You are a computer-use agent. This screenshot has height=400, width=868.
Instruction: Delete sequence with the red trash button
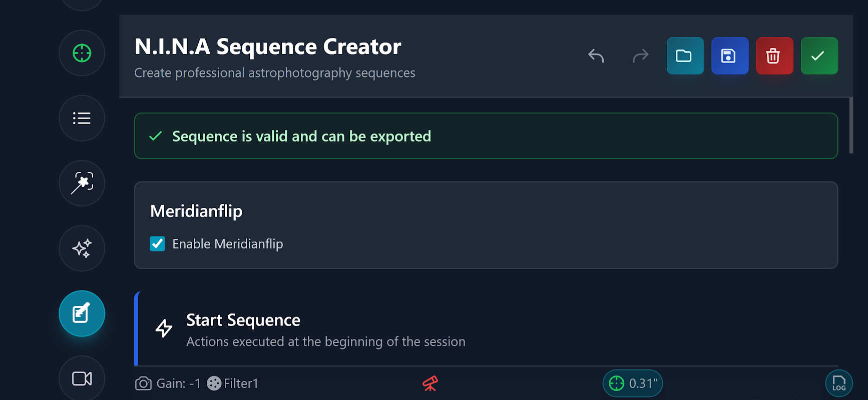(x=774, y=56)
